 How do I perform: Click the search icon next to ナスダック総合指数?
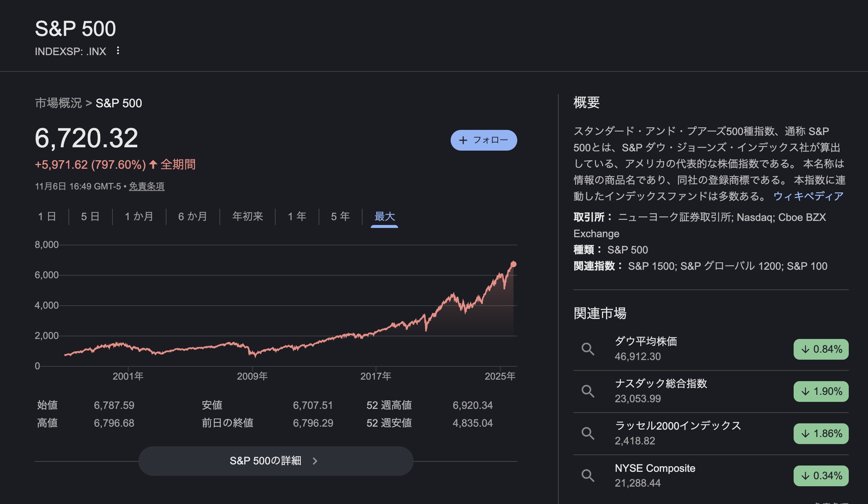pos(588,391)
